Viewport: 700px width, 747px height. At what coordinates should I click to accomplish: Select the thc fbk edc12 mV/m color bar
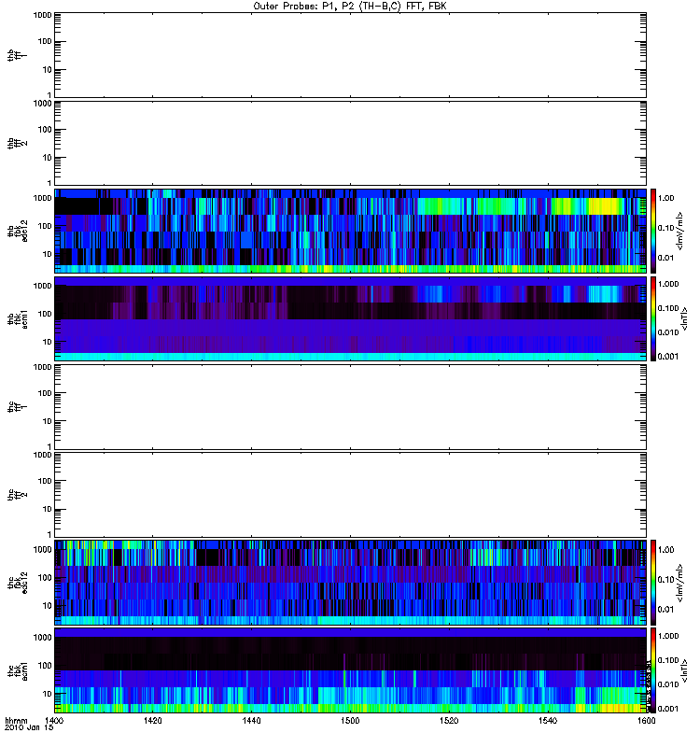(x=653, y=582)
